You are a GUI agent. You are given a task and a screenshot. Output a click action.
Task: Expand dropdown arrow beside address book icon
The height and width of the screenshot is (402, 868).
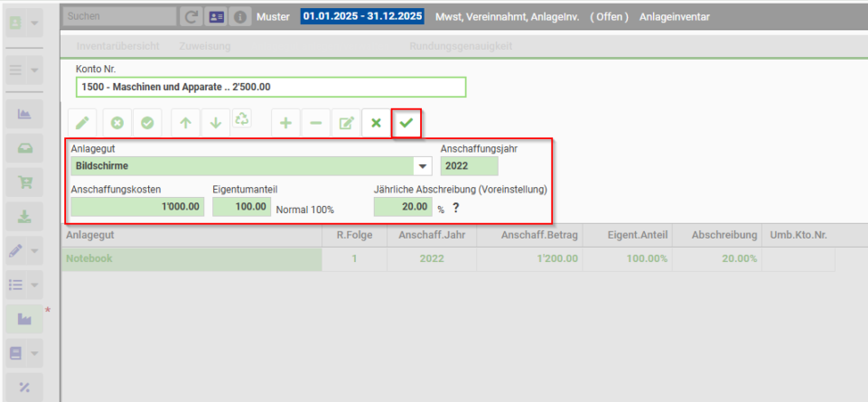[x=34, y=23]
